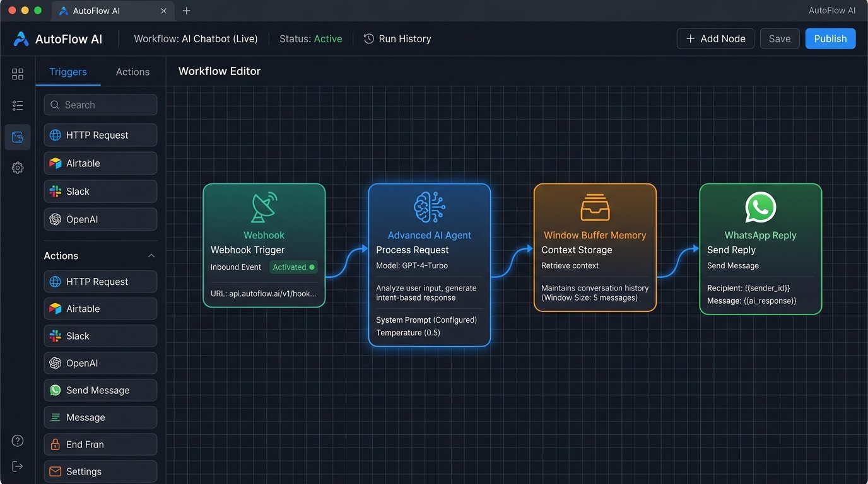Click the AutoFlow AI logo in header
This screenshot has width=868, height=484.
pyautogui.click(x=21, y=39)
